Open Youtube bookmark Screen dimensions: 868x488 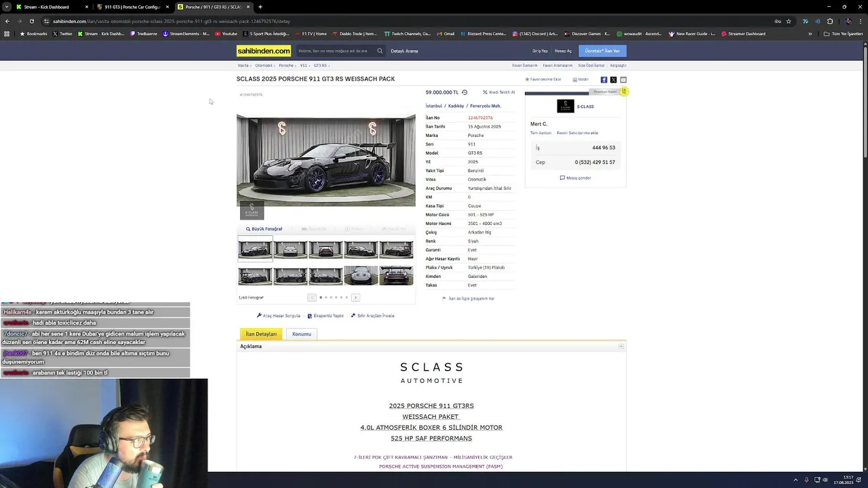coord(226,34)
